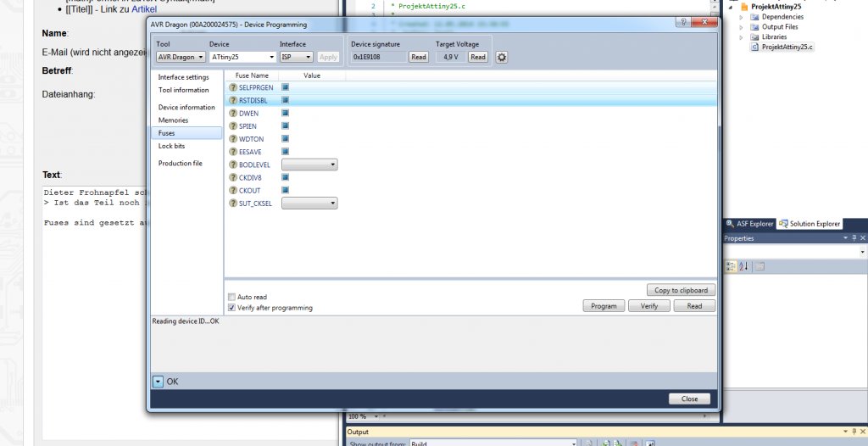This screenshot has width=868, height=446.
Task: Open help for the DWEN fuse
Action: (233, 113)
